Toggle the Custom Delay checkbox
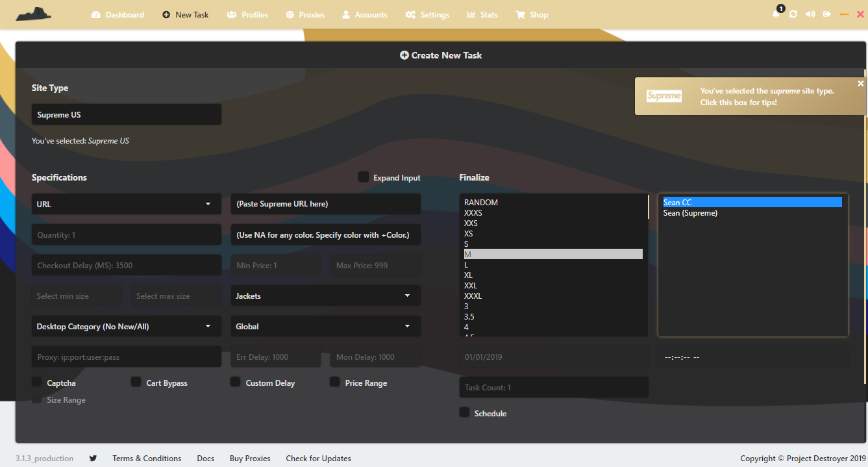The height and width of the screenshot is (467, 868). (236, 382)
